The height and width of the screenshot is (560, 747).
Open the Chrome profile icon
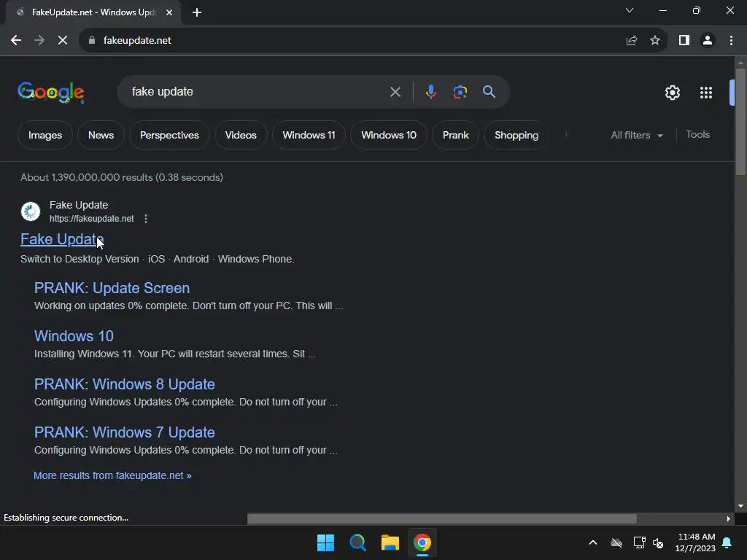coord(708,41)
